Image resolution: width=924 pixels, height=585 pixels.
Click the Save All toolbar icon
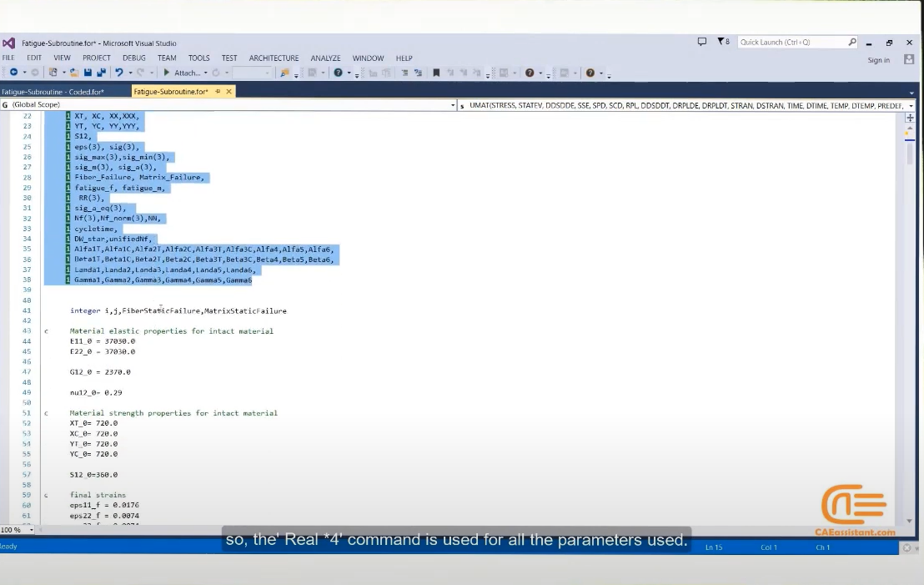pos(102,73)
